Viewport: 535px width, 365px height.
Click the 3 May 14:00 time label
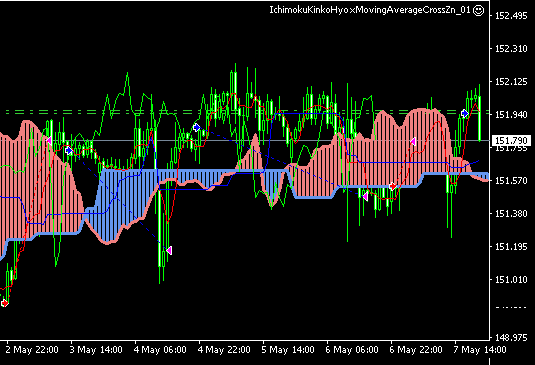click(x=96, y=350)
